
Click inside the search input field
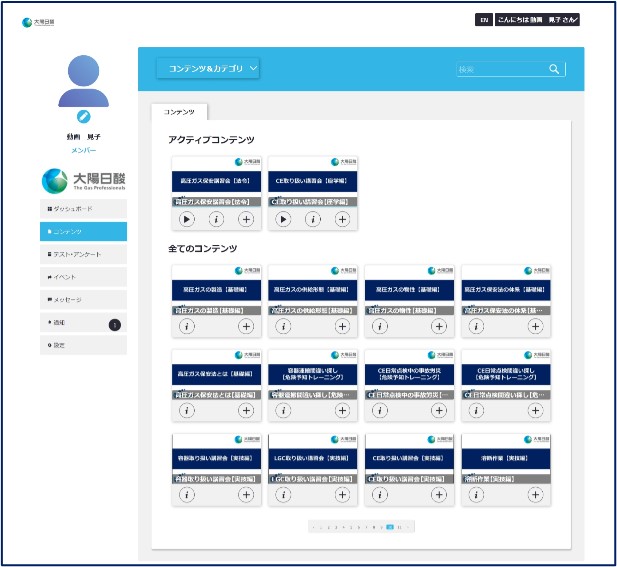coord(500,69)
